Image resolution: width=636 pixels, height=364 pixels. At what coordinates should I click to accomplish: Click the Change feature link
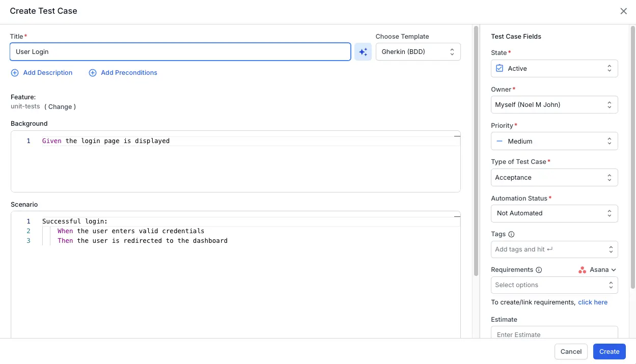pos(60,107)
